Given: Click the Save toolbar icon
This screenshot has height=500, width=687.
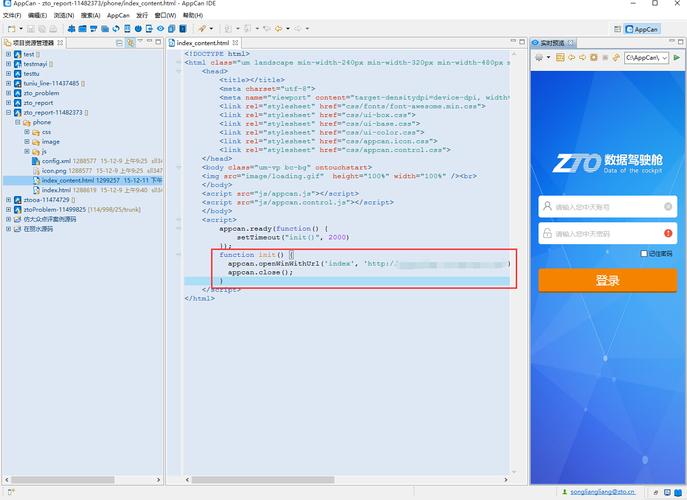Looking at the screenshot, I should click(31, 29).
